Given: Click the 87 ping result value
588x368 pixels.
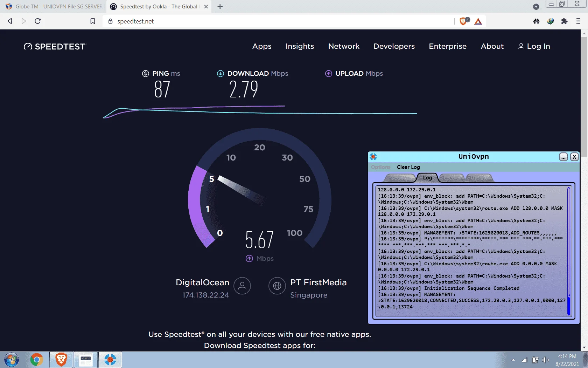Looking at the screenshot, I should click(162, 89).
